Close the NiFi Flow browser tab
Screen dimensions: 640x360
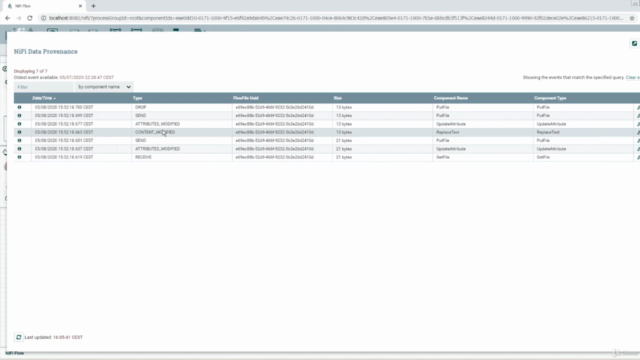(80, 6)
